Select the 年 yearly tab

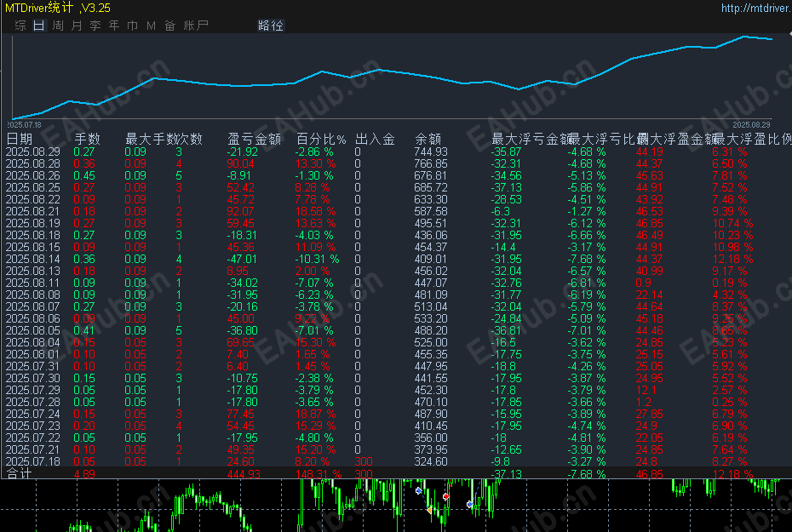114,26
